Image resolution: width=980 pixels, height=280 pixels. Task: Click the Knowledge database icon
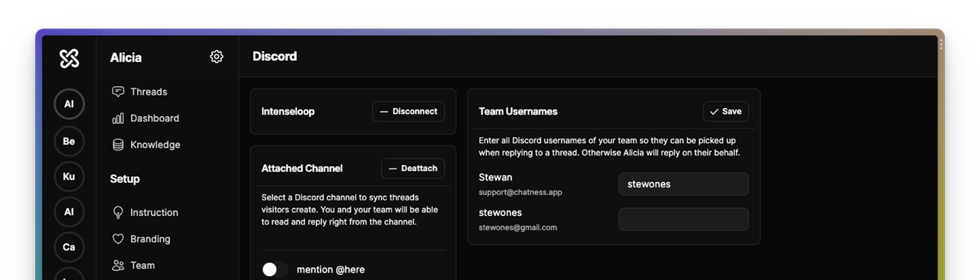click(x=118, y=145)
